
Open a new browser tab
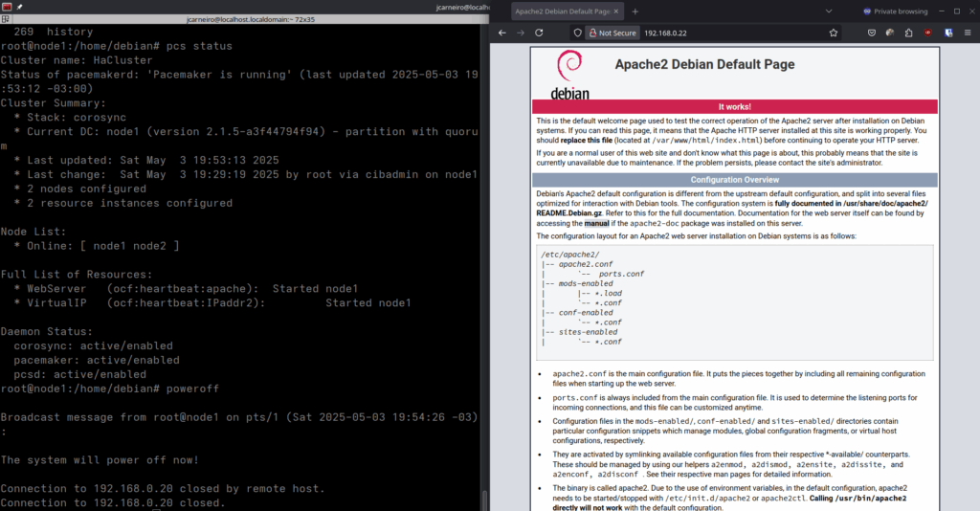click(635, 11)
